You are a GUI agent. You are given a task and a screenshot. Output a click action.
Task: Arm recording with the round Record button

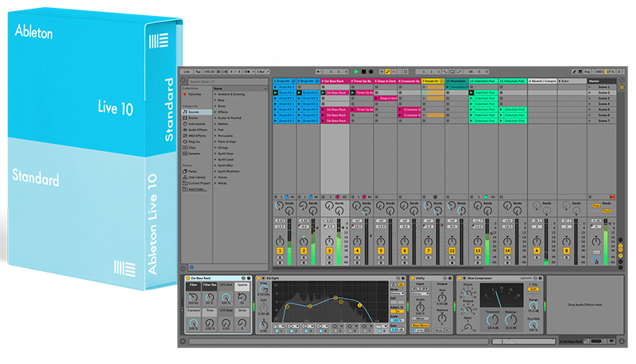click(x=370, y=72)
